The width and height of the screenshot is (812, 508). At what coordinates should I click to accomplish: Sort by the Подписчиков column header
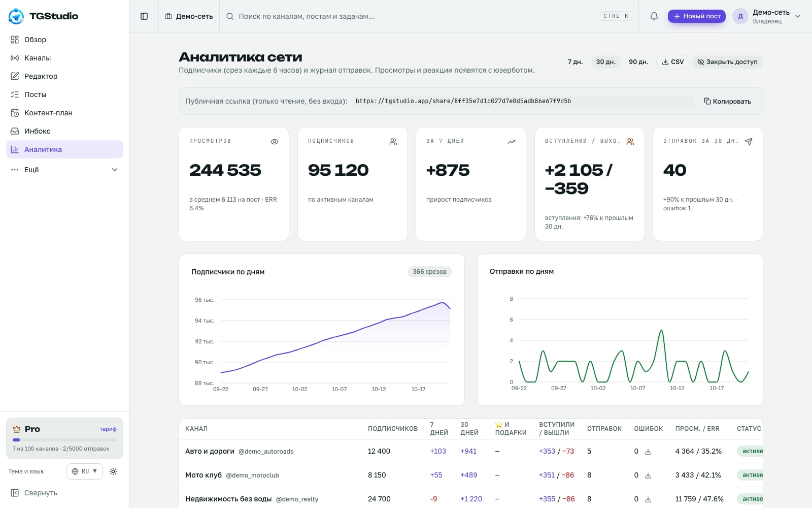[x=393, y=429]
